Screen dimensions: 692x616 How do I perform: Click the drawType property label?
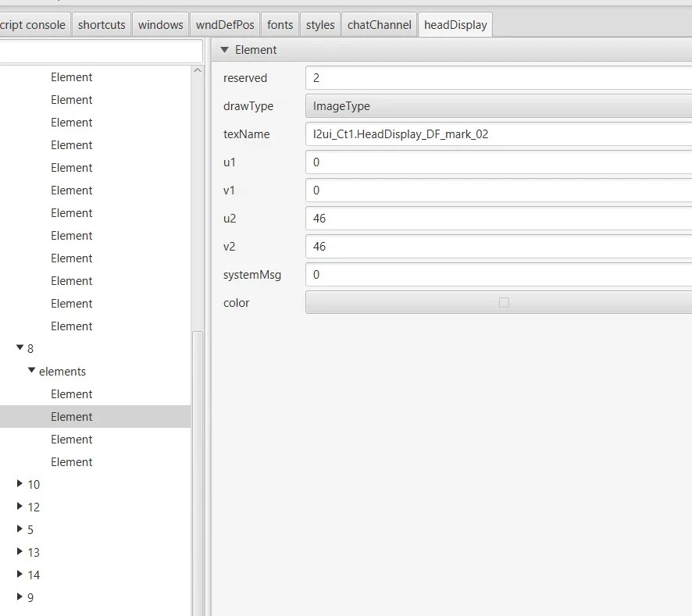[248, 106]
